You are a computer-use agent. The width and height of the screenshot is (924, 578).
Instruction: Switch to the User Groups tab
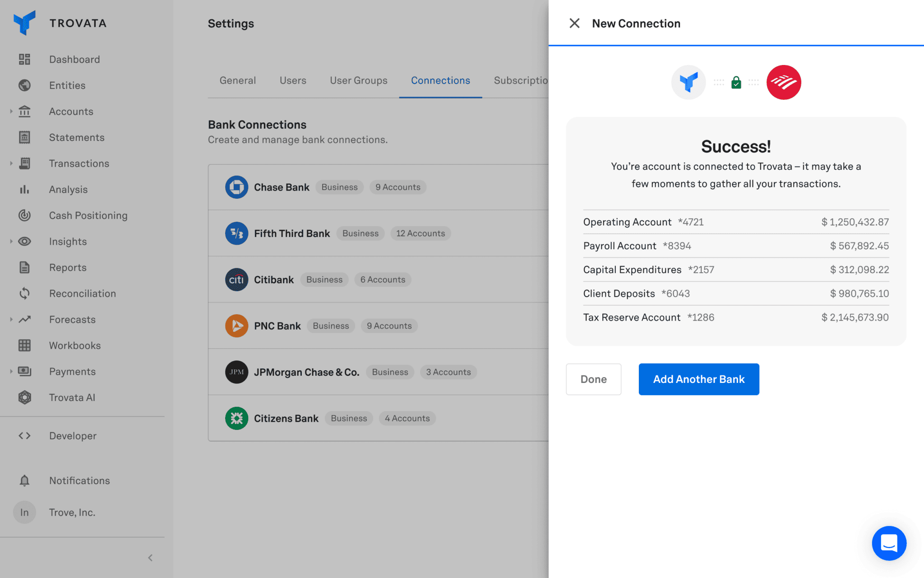tap(358, 80)
